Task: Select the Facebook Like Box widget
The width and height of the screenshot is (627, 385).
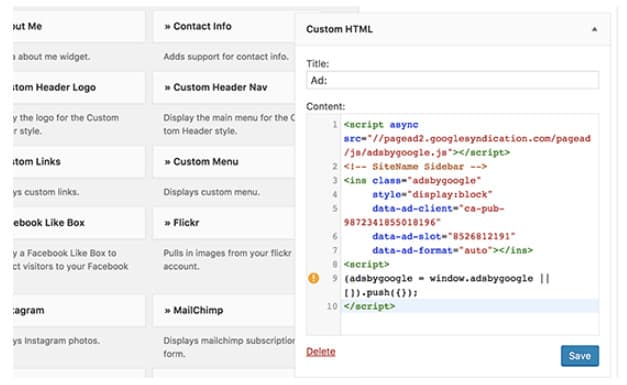Action: 79,223
